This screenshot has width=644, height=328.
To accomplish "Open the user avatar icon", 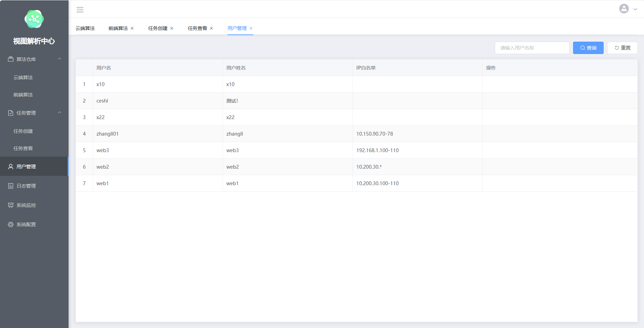I will coord(624,9).
